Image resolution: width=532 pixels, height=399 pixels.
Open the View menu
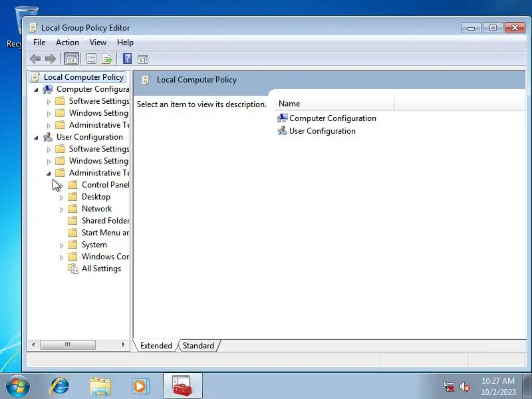click(98, 43)
